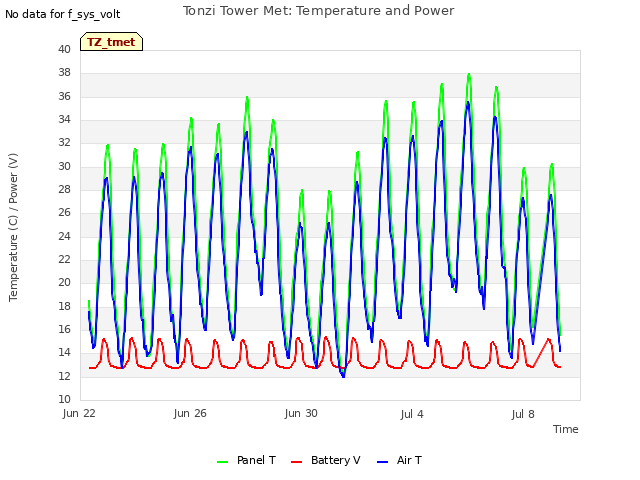This screenshot has height=480, width=640.
Task: Click the Temperature (C) / Power (V) axis title
Action: [x=13, y=227]
